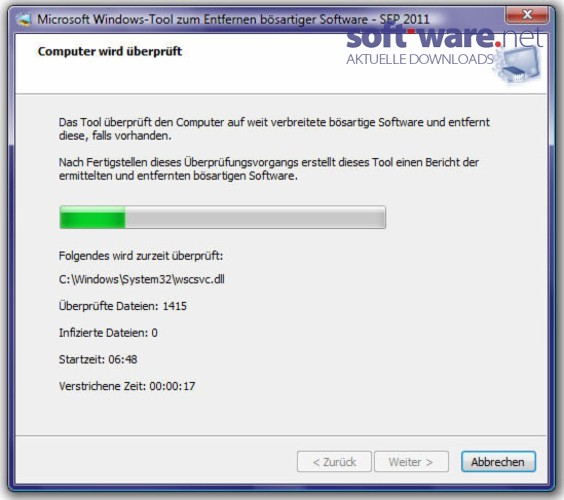Click the 'Das Tool überprüft den Computer' paragraph
564x500 pixels.
[274, 129]
